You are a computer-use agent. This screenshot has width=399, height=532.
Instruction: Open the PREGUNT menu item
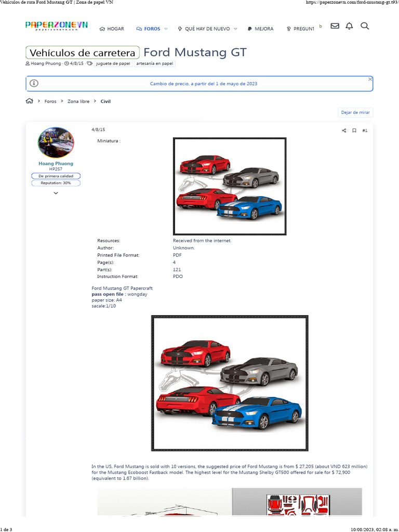click(300, 29)
